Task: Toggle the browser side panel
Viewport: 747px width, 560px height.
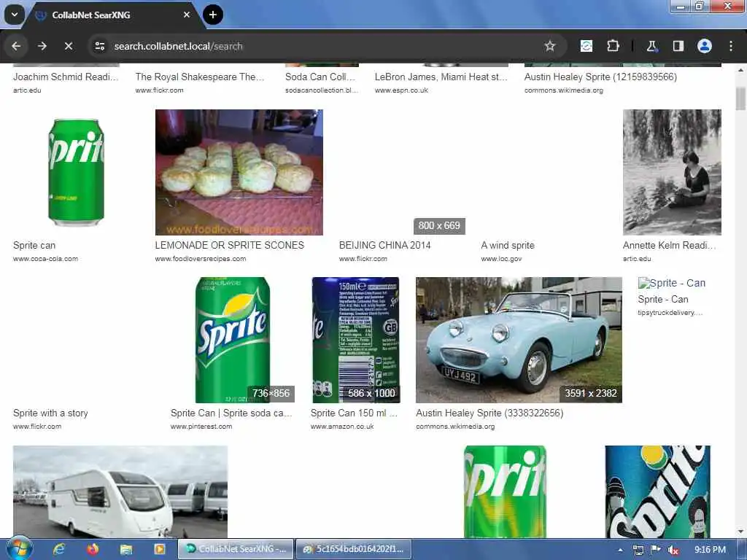Action: click(678, 46)
